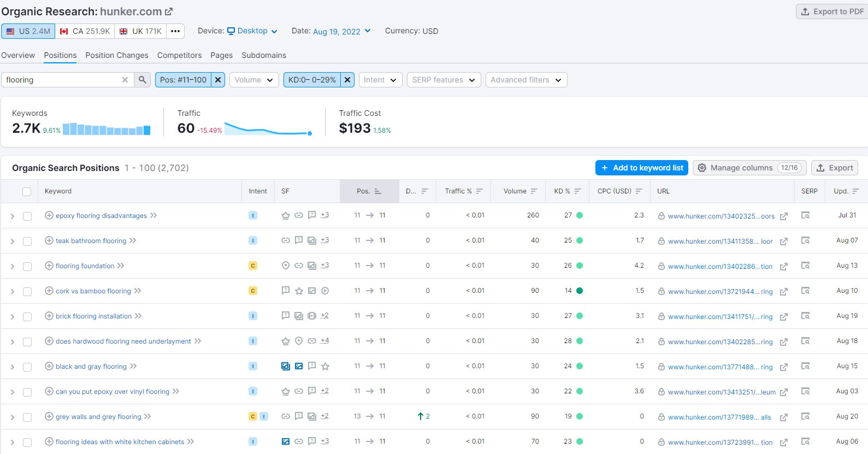Open the Volume filter dropdown
The image size is (868, 454).
254,80
